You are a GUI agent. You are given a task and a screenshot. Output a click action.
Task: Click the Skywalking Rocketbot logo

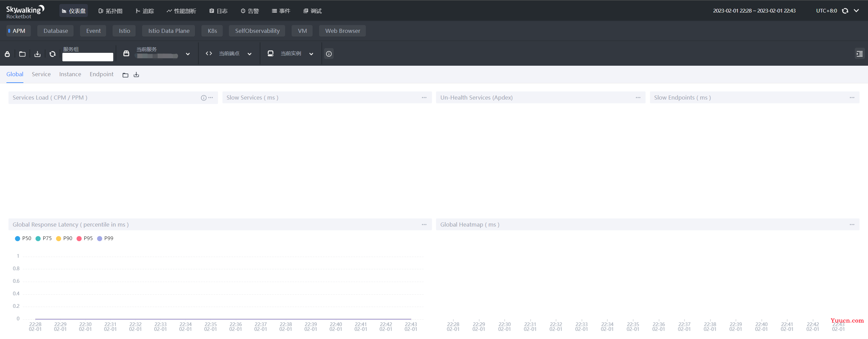pyautogui.click(x=25, y=12)
